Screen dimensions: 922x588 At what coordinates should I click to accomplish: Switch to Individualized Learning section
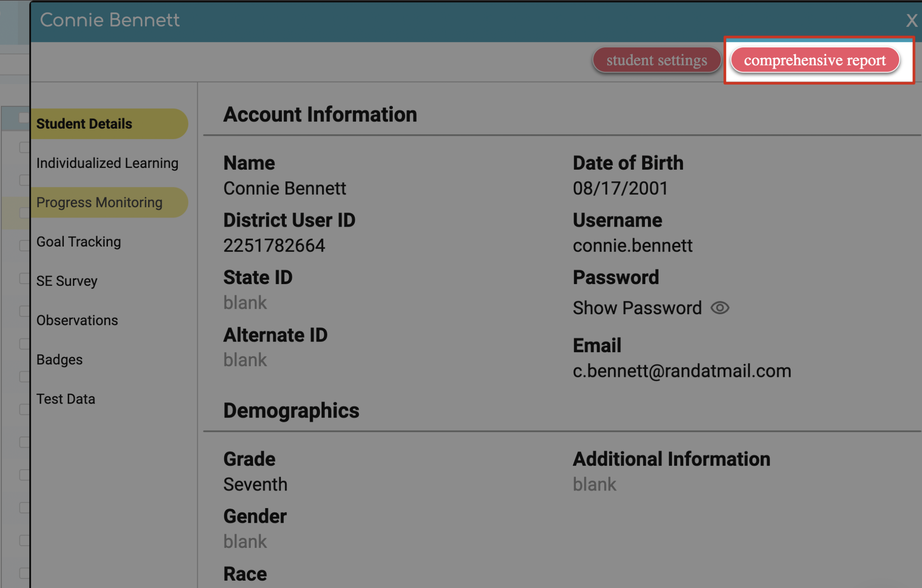pos(107,163)
